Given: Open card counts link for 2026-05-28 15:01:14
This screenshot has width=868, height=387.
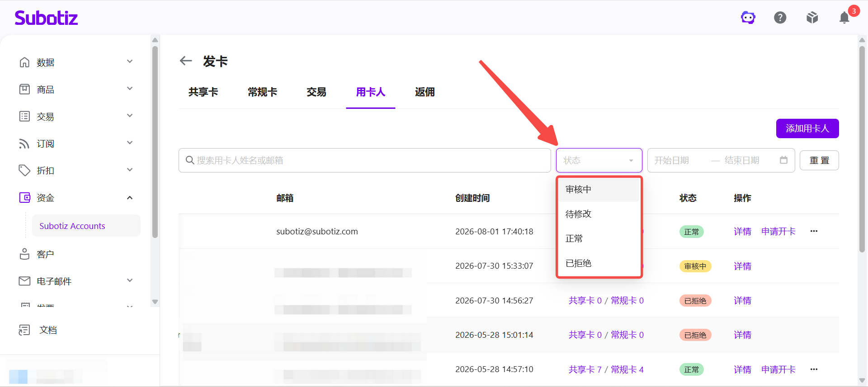Looking at the screenshot, I should [606, 335].
